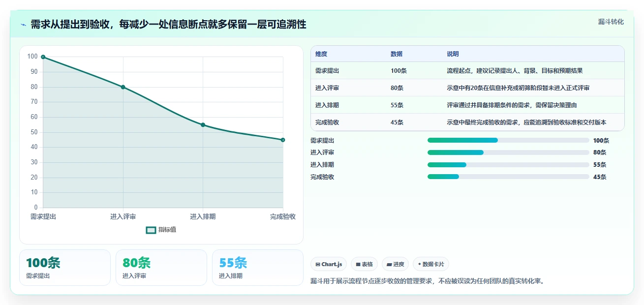The image size is (644, 305).
Task: Click the 表格 tag pill
Action: point(364,264)
